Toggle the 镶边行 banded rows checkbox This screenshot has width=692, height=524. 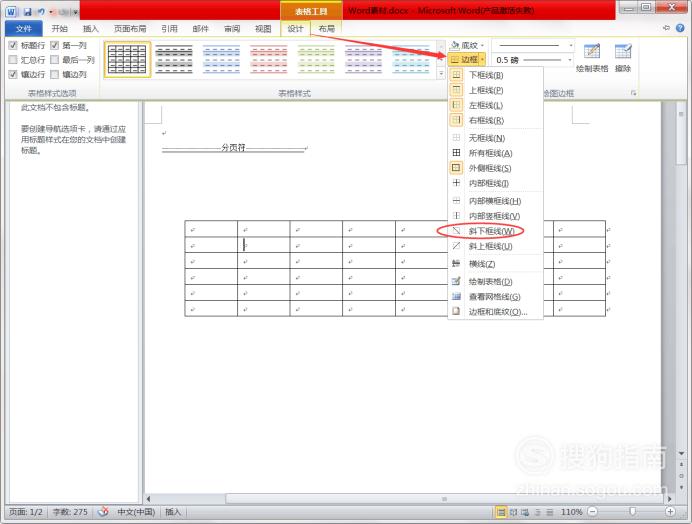point(13,74)
